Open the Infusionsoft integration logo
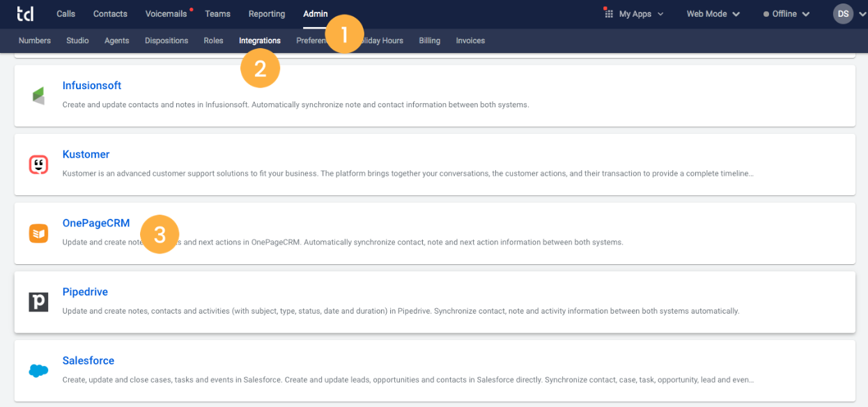 (38, 96)
